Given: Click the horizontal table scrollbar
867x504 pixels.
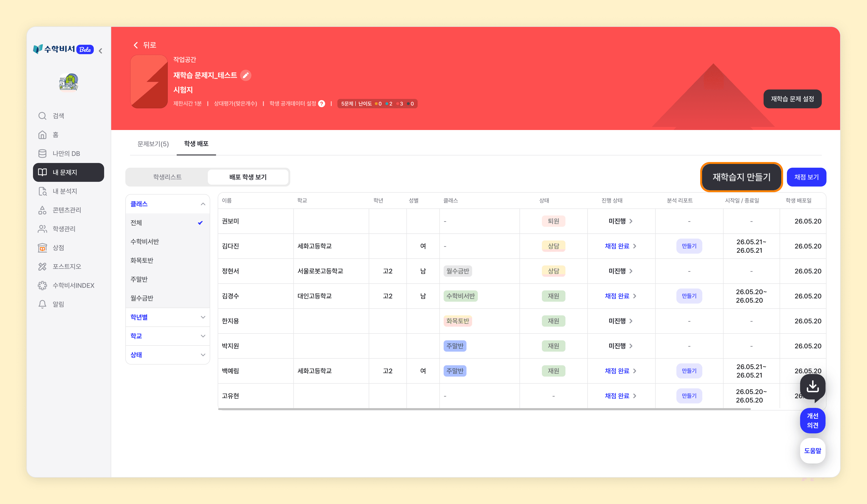Looking at the screenshot, I should click(484, 409).
